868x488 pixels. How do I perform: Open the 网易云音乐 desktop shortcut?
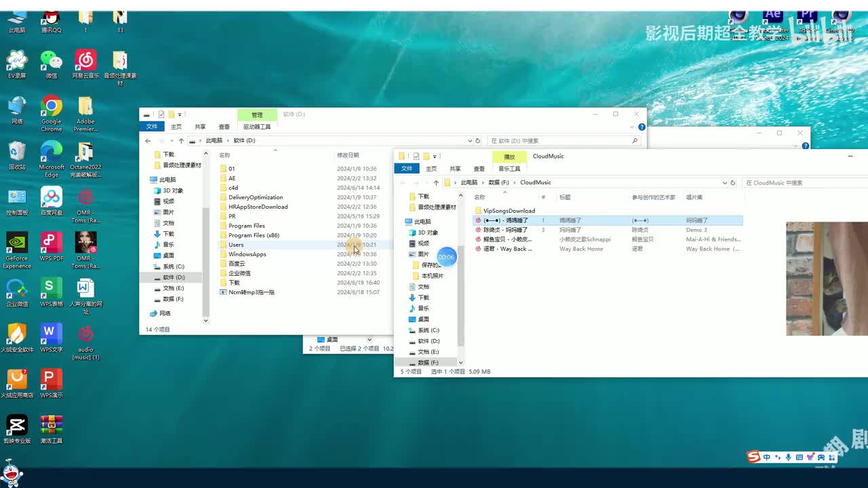pyautogui.click(x=85, y=64)
